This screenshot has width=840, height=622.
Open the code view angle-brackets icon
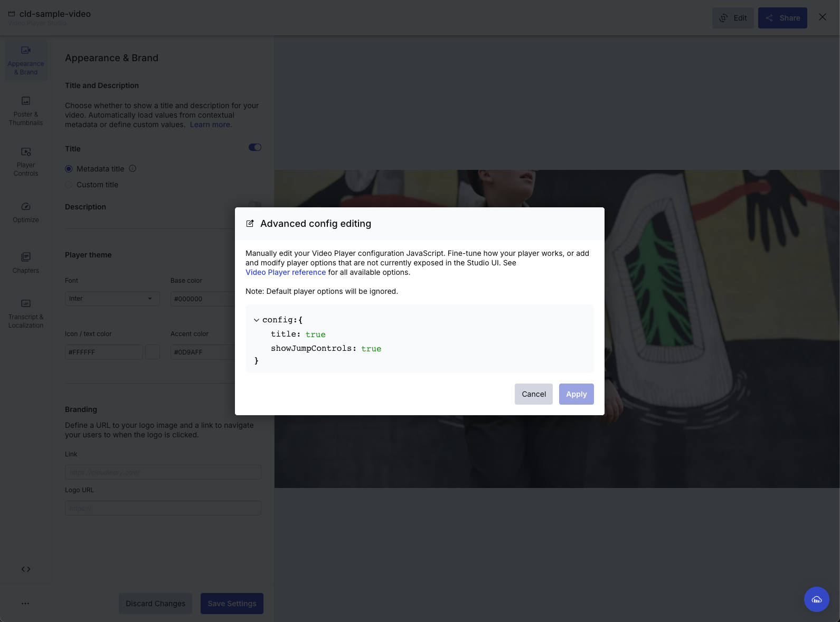coord(26,569)
